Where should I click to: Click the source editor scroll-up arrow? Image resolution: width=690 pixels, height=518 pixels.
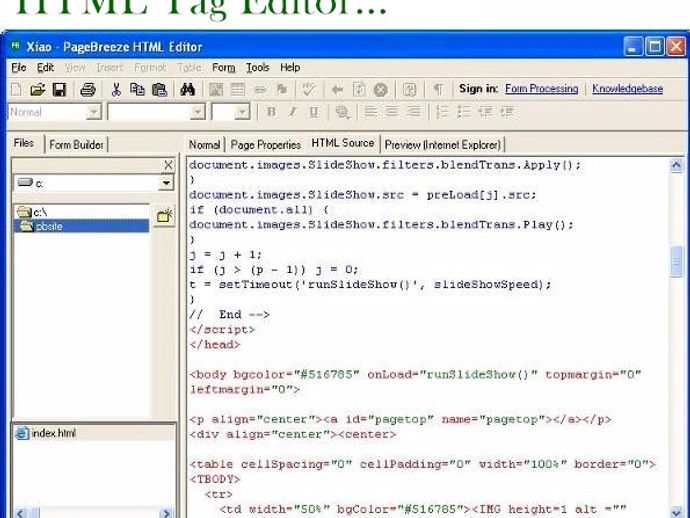click(x=676, y=165)
